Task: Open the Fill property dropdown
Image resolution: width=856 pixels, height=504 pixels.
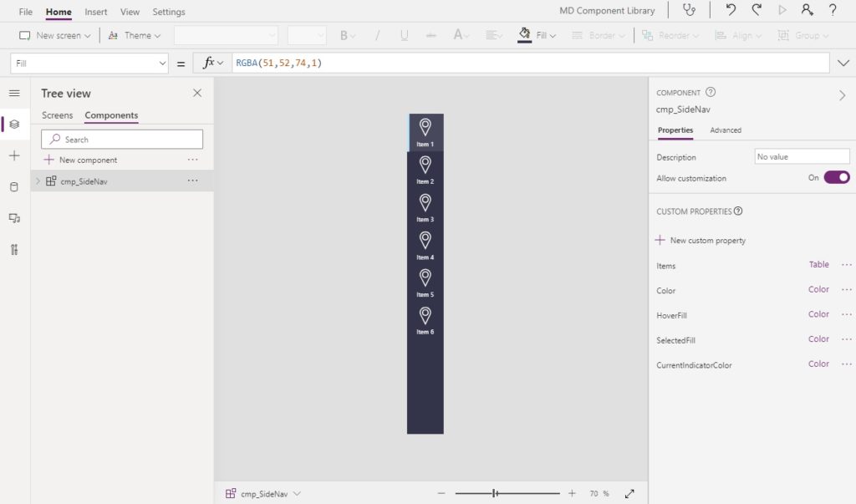Action: pos(89,64)
